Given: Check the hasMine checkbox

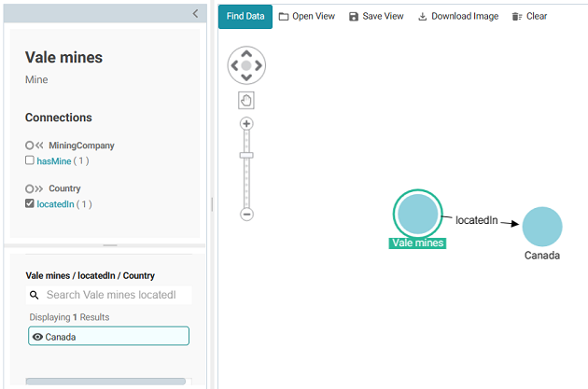Looking at the screenshot, I should pos(30,160).
